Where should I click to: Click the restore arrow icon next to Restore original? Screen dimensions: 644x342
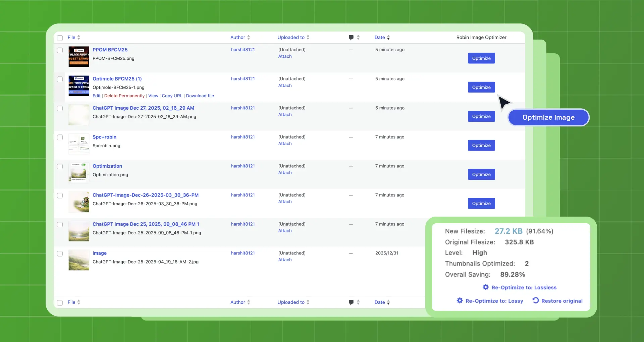point(535,301)
